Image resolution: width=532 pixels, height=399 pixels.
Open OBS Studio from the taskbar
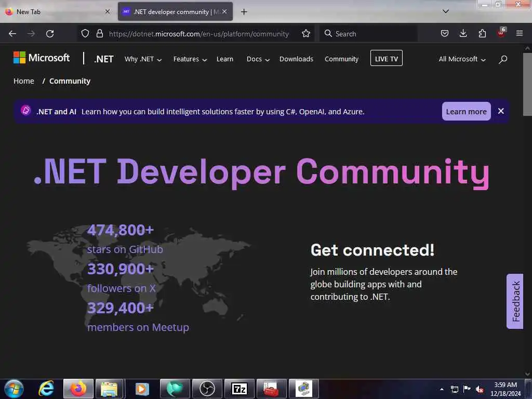207,389
